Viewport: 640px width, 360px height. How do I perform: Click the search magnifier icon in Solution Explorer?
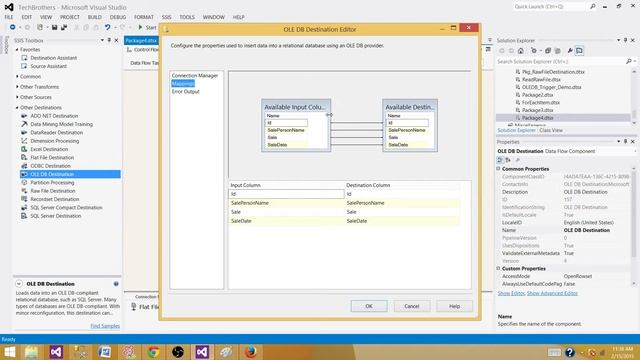[x=629, y=61]
